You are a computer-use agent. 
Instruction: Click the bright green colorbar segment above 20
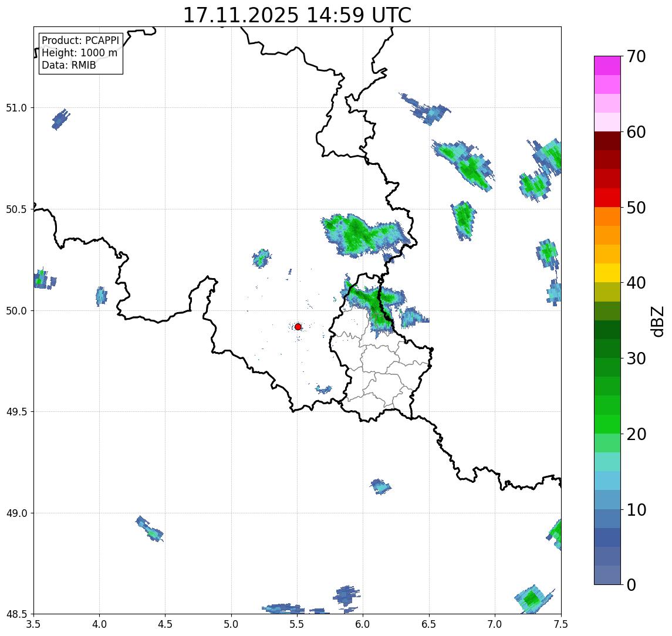pos(607,424)
